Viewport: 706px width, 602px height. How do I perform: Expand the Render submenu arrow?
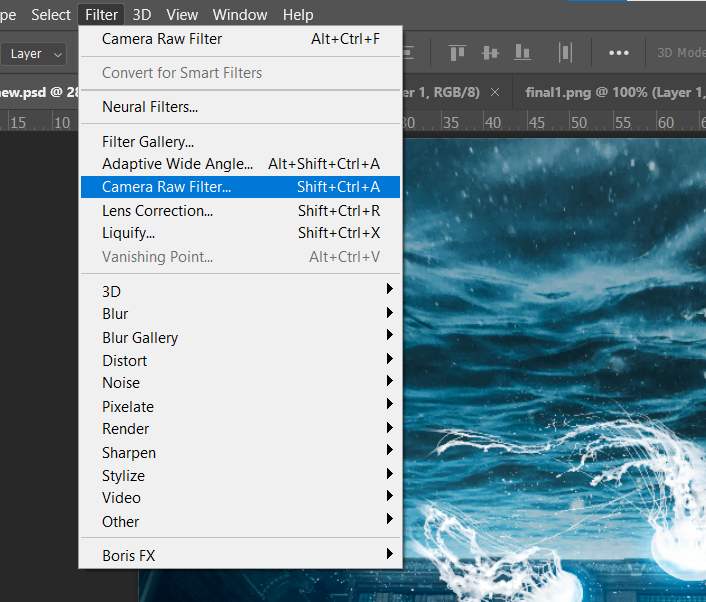pos(389,429)
